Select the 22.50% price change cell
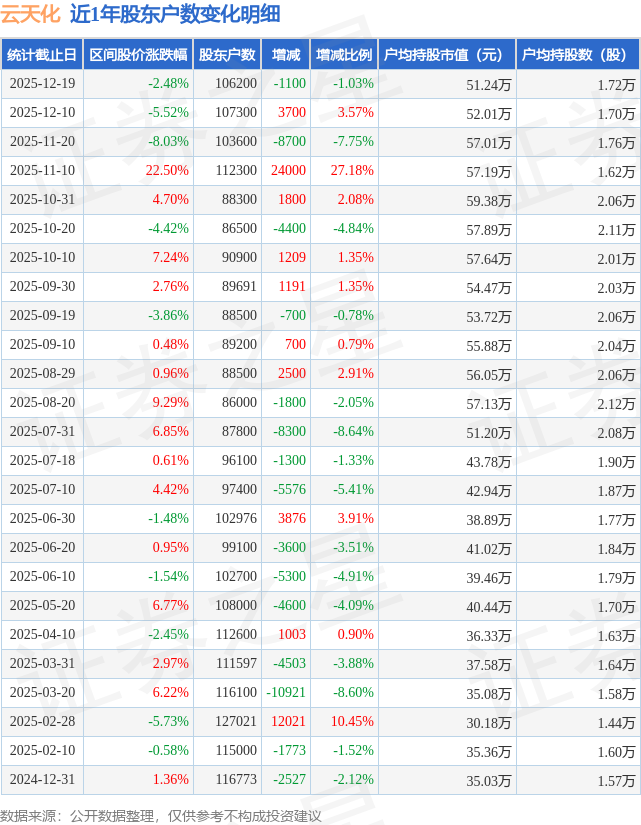 (x=166, y=171)
